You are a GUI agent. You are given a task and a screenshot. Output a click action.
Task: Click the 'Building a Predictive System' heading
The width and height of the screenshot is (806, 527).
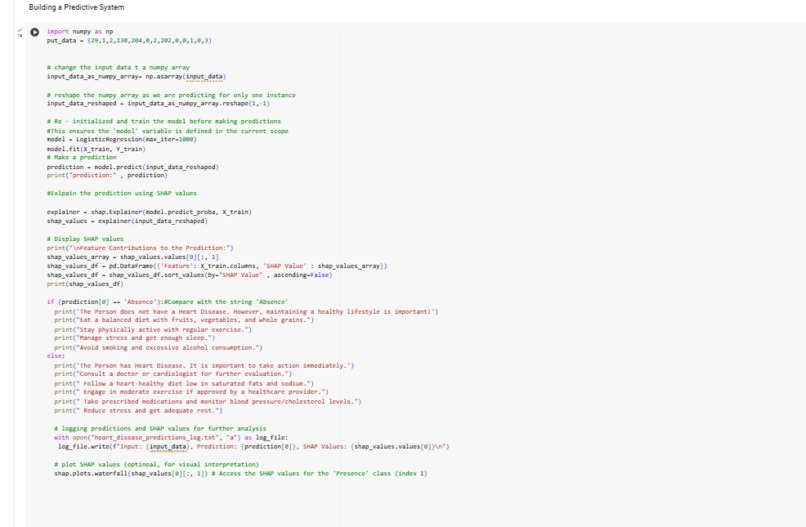(x=77, y=7)
